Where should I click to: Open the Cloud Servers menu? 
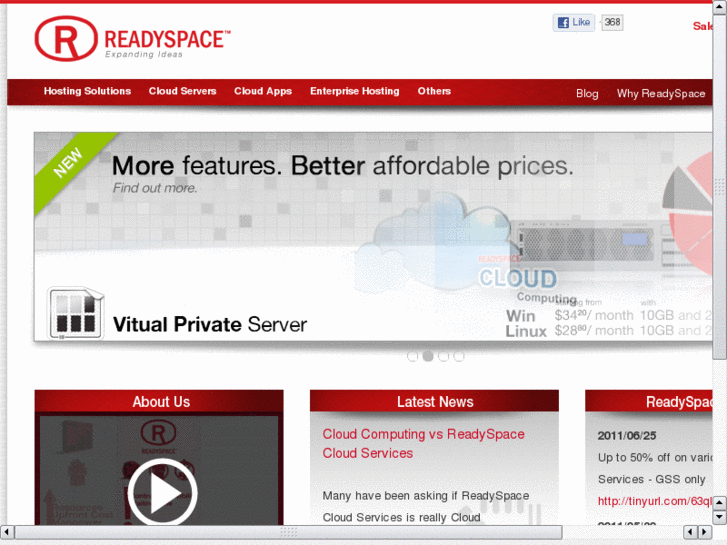pyautogui.click(x=182, y=91)
